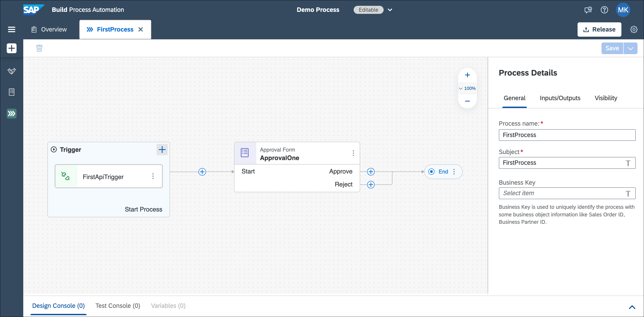The height and width of the screenshot is (317, 644).
Task: Click the Add Trigger plus button
Action: 162,150
